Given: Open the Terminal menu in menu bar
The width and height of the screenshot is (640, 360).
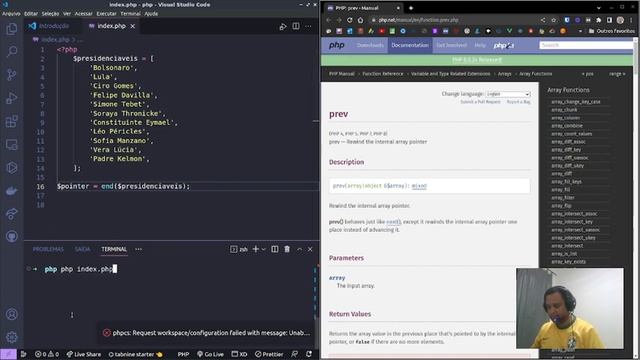Looking at the screenshot, I should pyautogui.click(x=130, y=13).
